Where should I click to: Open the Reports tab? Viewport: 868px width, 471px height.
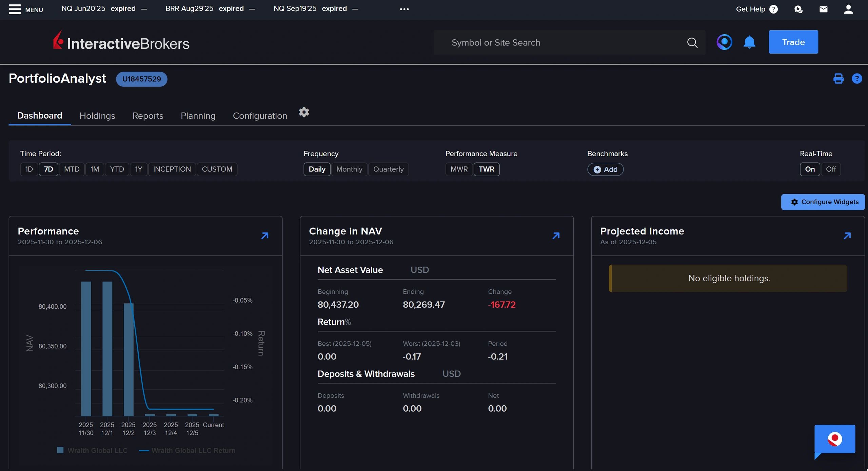148,116
